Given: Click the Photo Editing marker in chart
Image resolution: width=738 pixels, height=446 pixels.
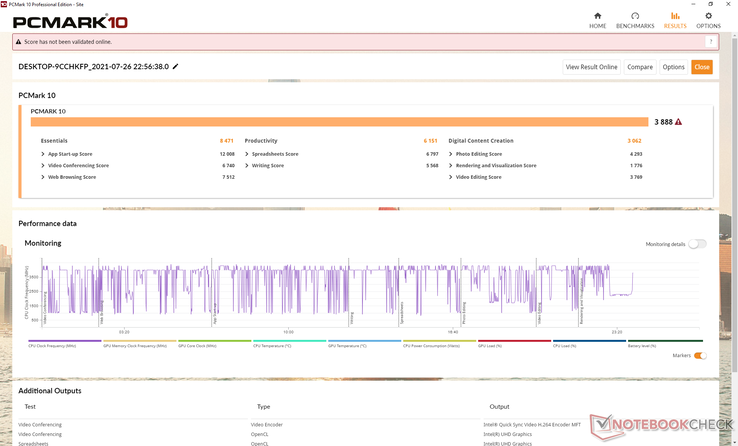Looking at the screenshot, I should 464,313.
